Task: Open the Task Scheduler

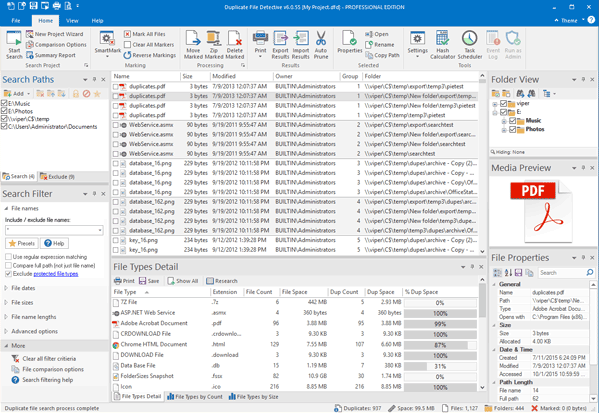Action: click(470, 45)
